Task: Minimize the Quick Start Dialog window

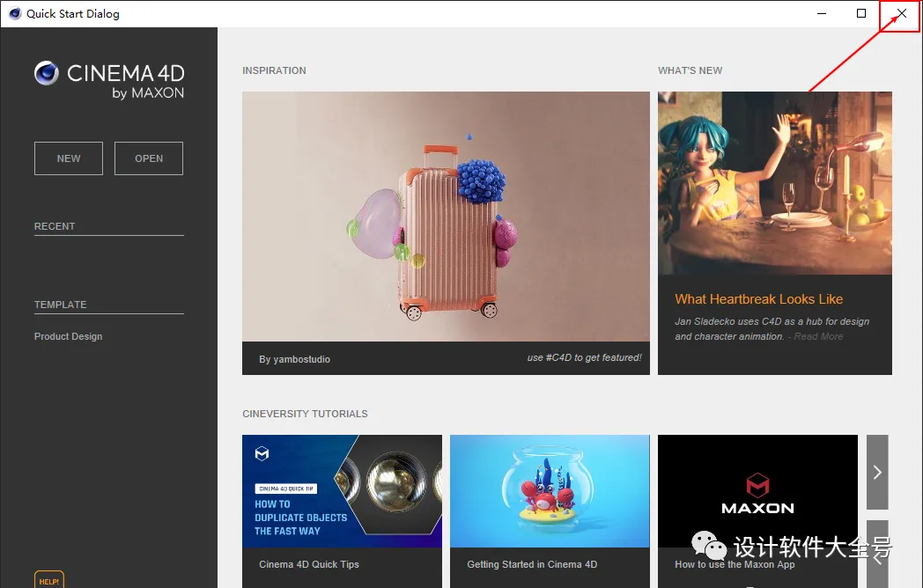Action: coord(822,13)
